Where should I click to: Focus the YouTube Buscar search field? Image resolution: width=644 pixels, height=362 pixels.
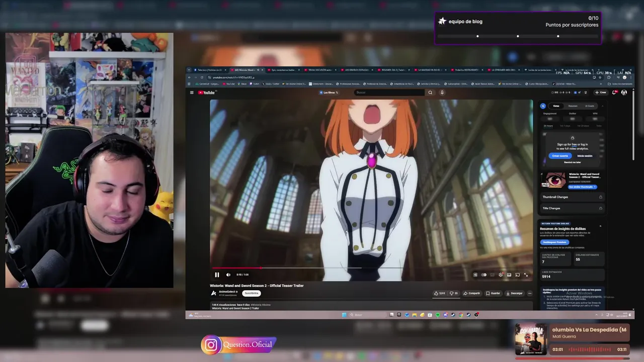[x=389, y=93]
